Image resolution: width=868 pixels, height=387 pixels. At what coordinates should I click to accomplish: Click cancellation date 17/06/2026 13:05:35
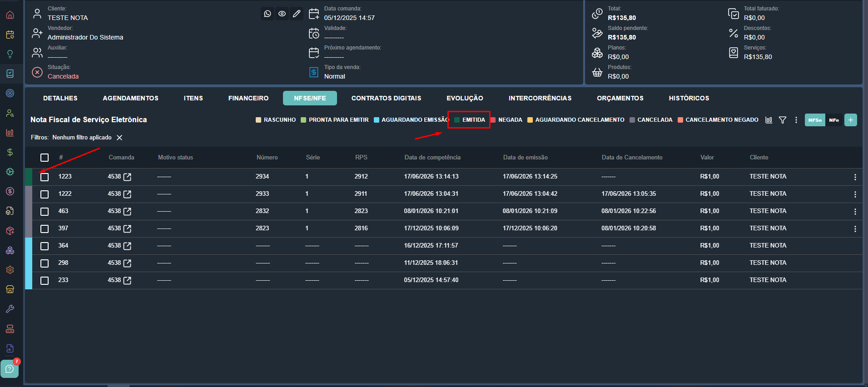coord(629,193)
